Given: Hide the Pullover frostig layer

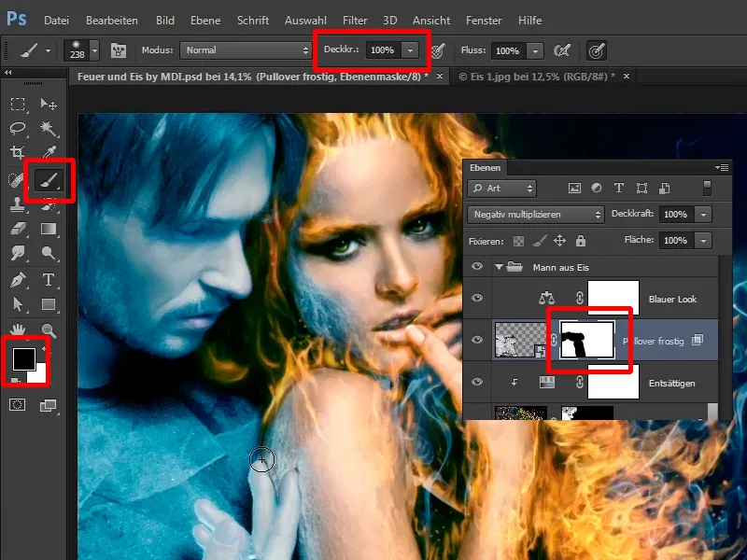Looking at the screenshot, I should (477, 340).
